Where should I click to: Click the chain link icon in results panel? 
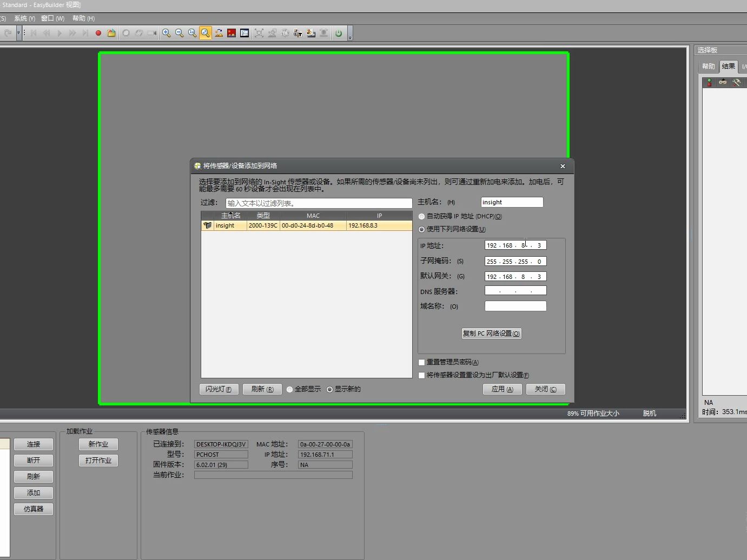723,82
